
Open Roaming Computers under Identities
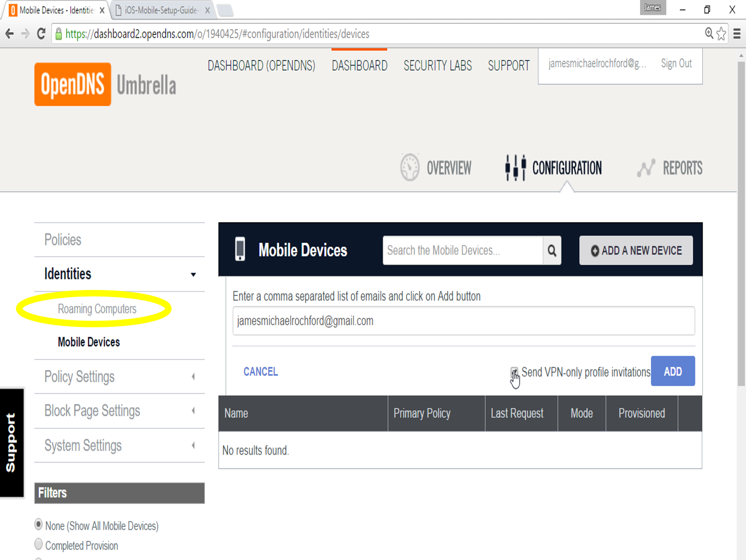[97, 309]
